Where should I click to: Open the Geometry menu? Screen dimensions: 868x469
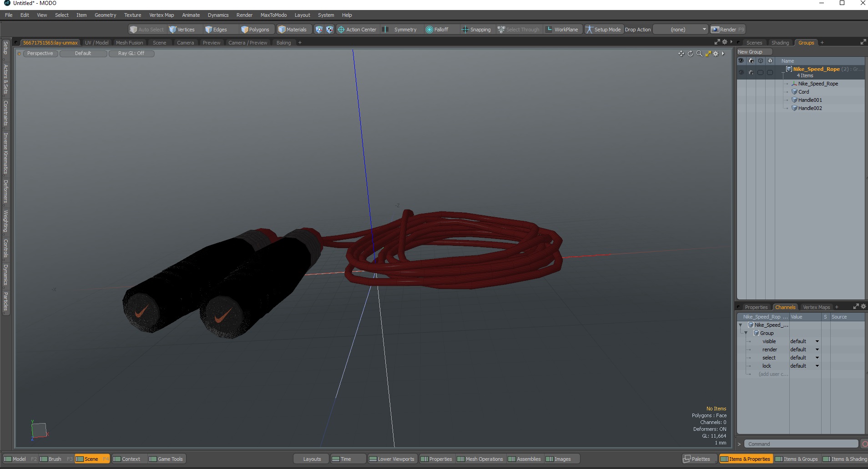point(105,15)
